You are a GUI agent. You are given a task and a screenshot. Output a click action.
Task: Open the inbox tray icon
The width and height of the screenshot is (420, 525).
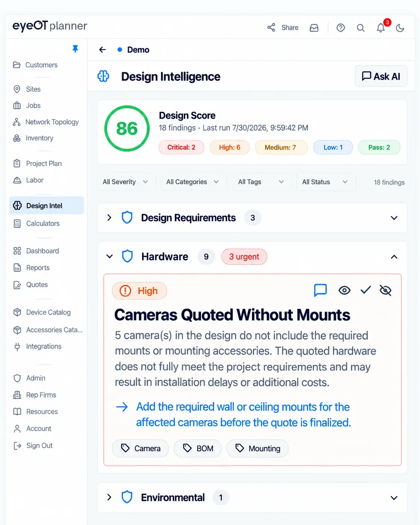coord(314,28)
